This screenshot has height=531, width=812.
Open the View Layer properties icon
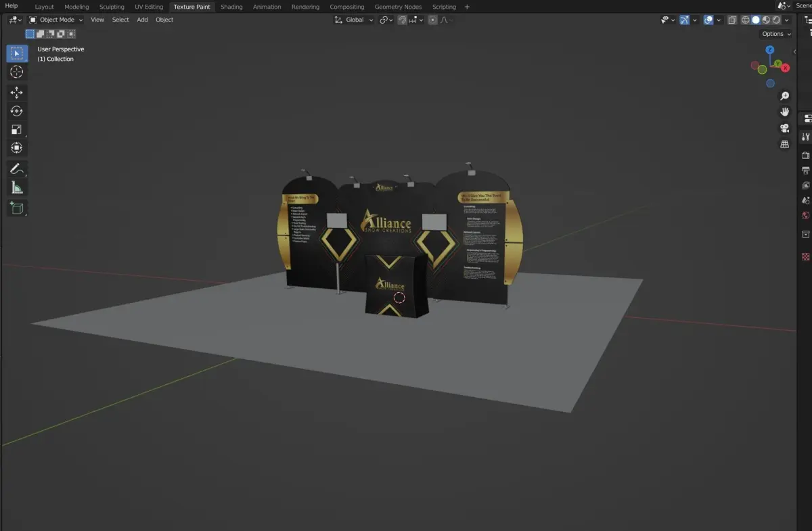point(806,185)
